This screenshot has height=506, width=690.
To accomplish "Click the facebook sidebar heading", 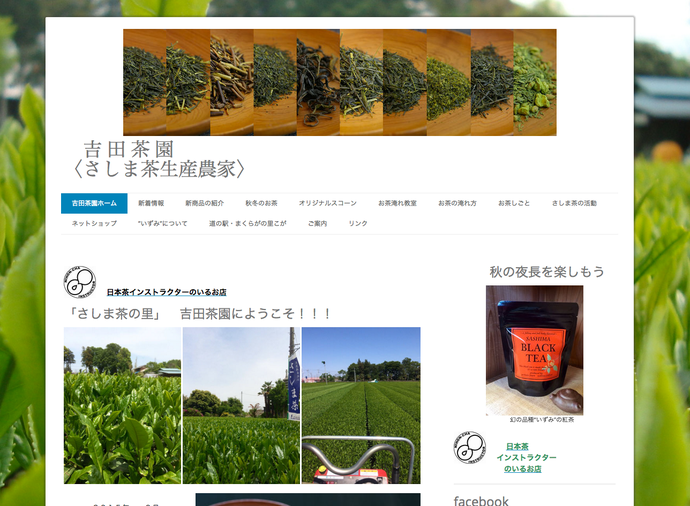I will pos(481,501).
